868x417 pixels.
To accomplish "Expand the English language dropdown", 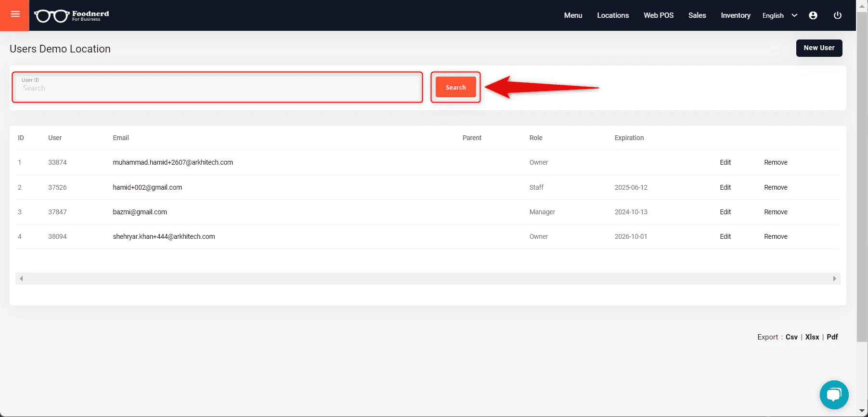I will tap(779, 15).
